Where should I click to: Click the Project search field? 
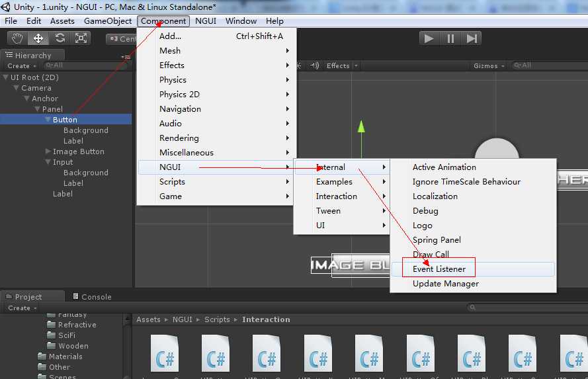[x=527, y=308]
